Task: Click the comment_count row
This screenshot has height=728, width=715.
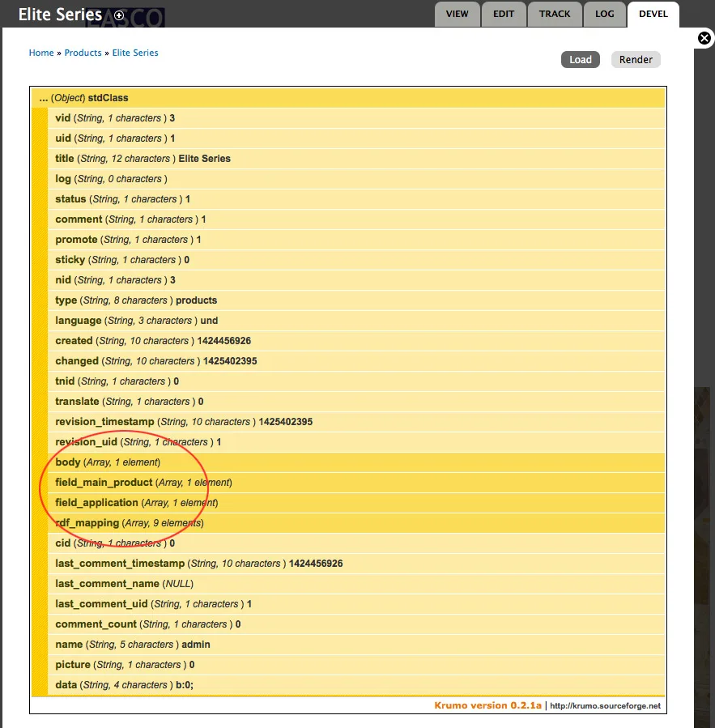Action: 356,624
